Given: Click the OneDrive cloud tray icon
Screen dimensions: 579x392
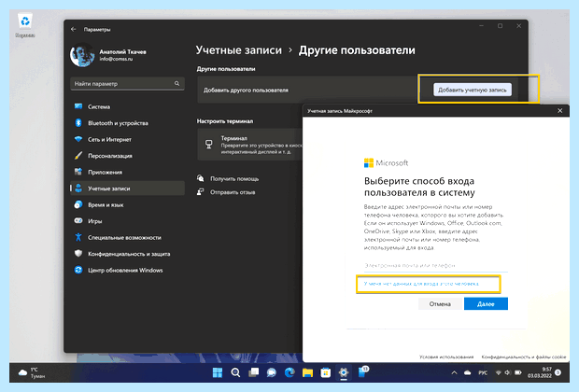Looking at the screenshot, I should pos(468,372).
